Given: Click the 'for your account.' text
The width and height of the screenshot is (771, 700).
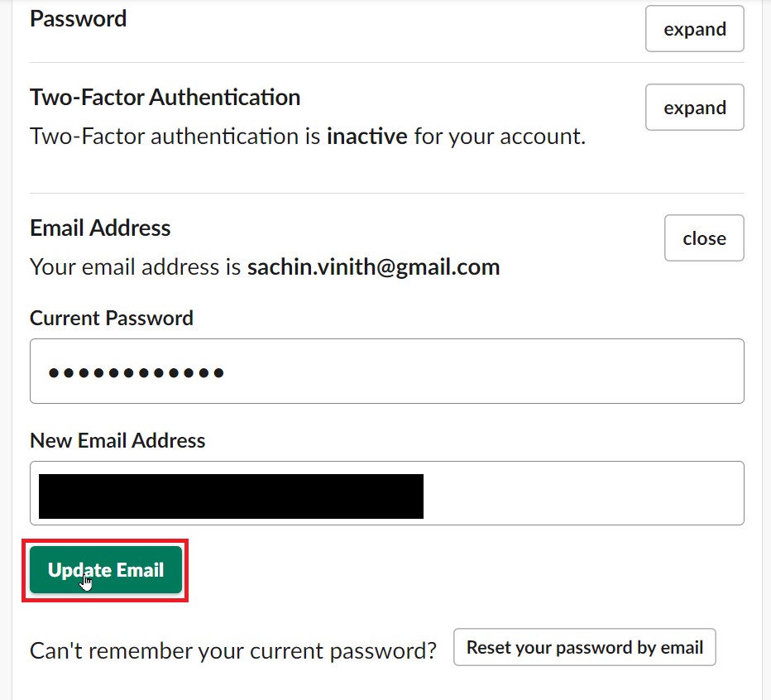Looking at the screenshot, I should (x=500, y=136).
